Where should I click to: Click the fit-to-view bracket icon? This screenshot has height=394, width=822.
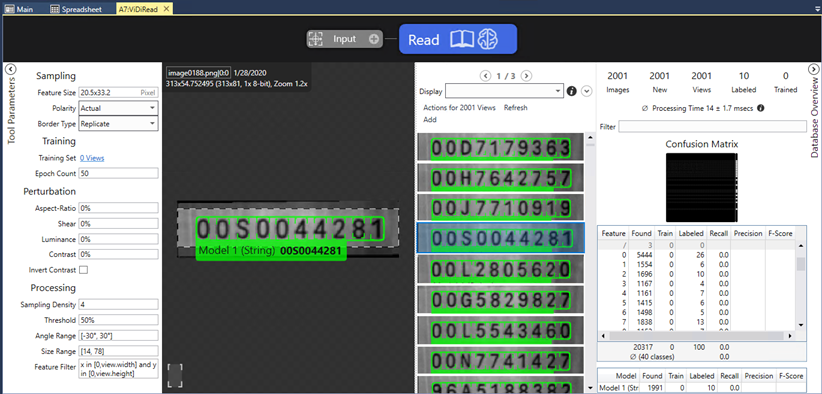175,375
